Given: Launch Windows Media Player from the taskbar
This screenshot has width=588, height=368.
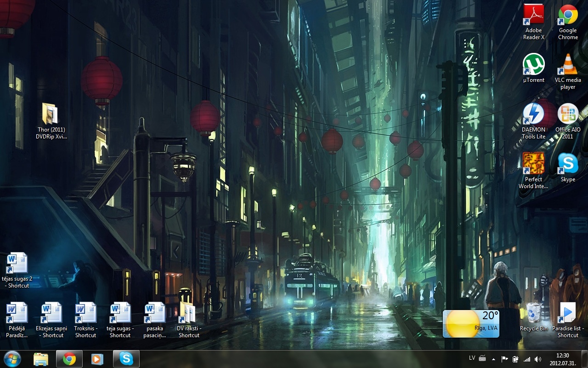Looking at the screenshot, I should pos(97,359).
